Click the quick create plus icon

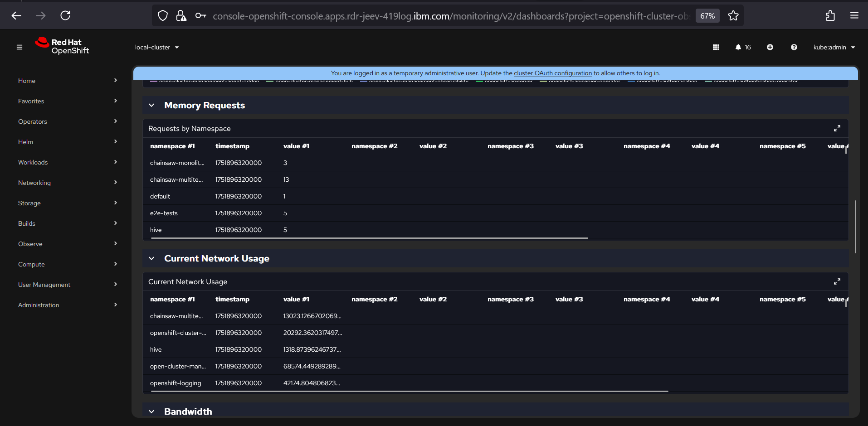click(770, 47)
